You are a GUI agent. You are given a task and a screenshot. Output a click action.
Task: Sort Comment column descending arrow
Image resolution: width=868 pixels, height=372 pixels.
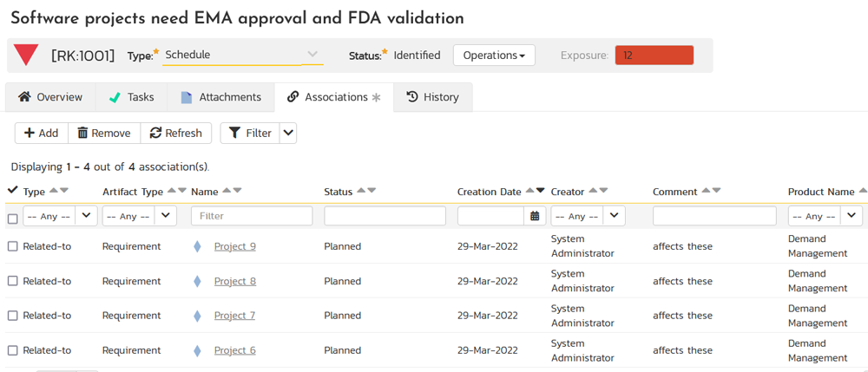[x=717, y=191]
